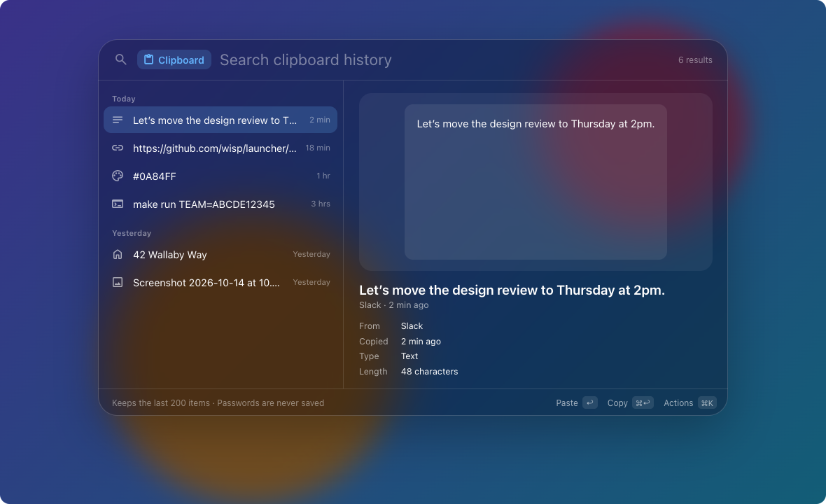Screen dimensions: 826x504
Task: Click the '2 min' timestamp on design review entry
Action: click(x=320, y=120)
